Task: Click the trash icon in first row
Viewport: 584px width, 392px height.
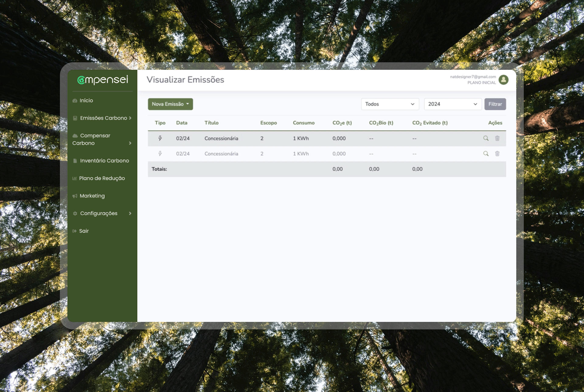Action: pos(497,138)
